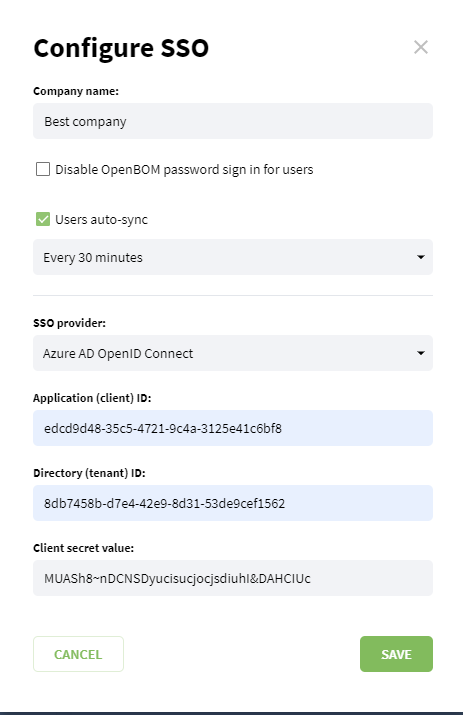This screenshot has width=463, height=715.
Task: Click the Company name input field
Action: point(233,121)
